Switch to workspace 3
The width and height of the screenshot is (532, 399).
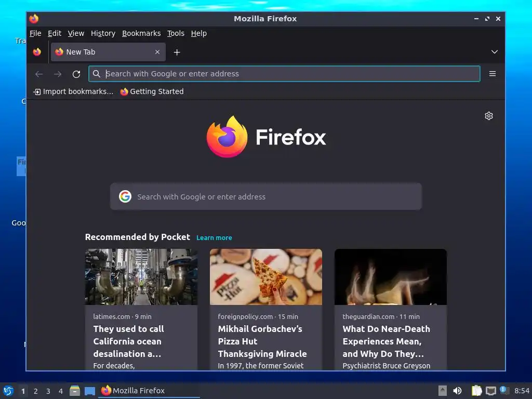(x=48, y=391)
